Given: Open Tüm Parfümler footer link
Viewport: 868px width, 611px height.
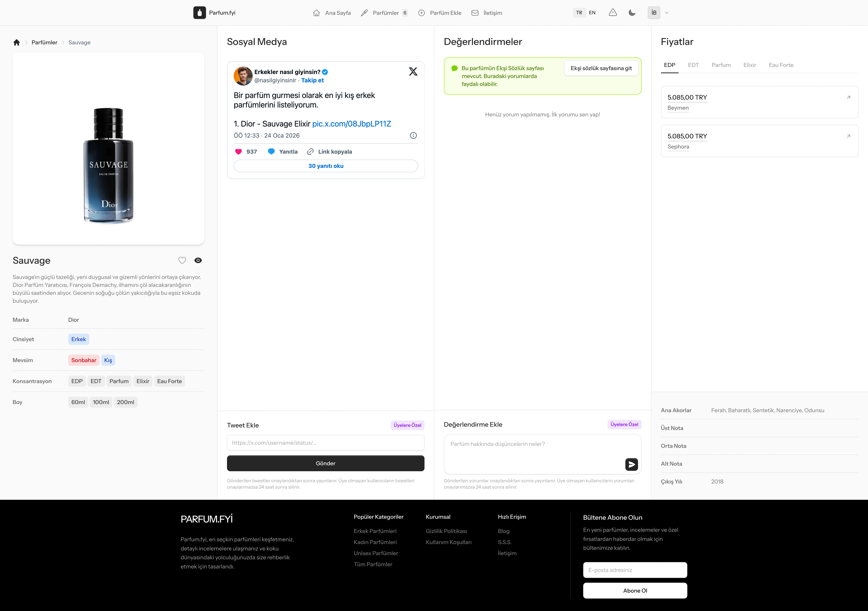Looking at the screenshot, I should (x=373, y=564).
